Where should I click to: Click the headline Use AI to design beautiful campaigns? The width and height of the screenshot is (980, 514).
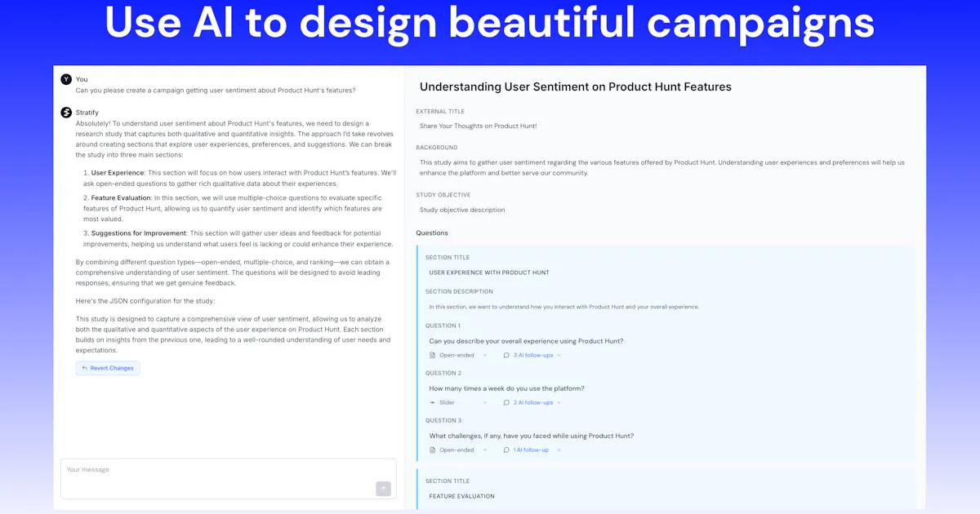(490, 24)
